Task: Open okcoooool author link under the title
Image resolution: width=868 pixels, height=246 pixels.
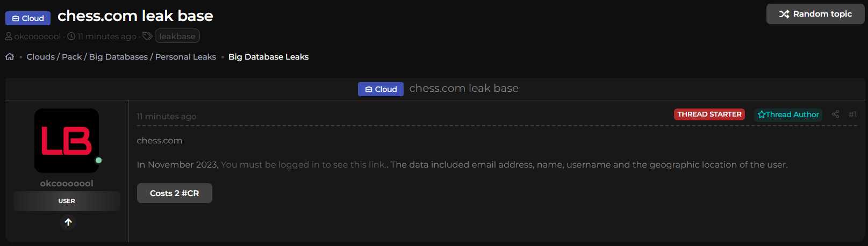Action: pos(37,37)
